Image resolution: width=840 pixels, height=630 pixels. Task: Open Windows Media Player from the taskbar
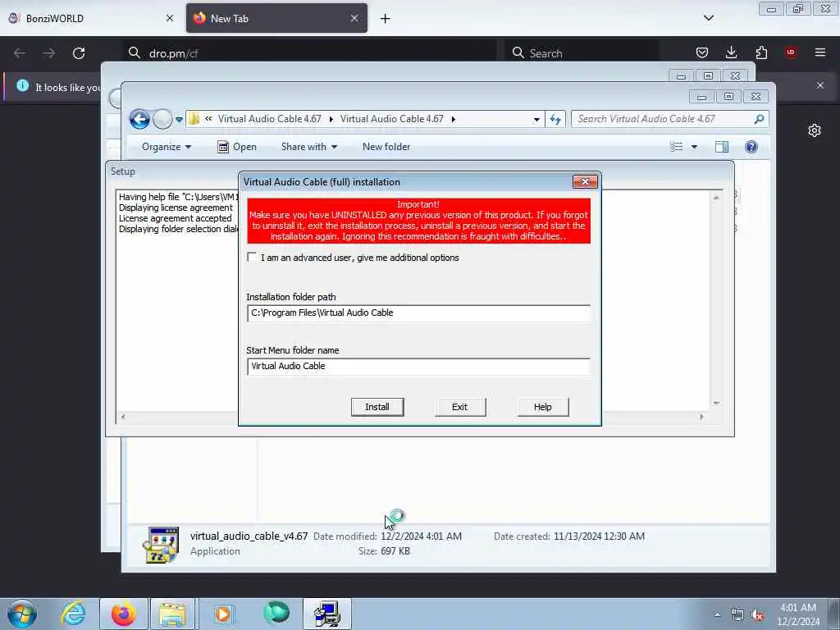click(x=223, y=614)
